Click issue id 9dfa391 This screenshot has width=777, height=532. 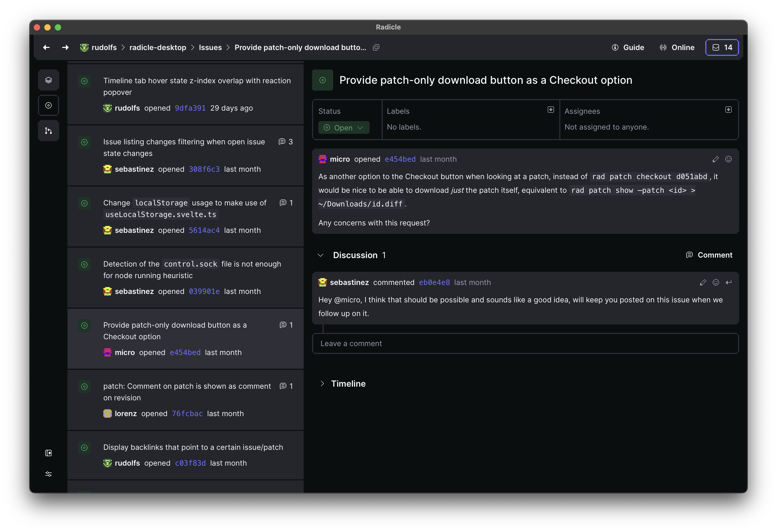click(x=190, y=108)
